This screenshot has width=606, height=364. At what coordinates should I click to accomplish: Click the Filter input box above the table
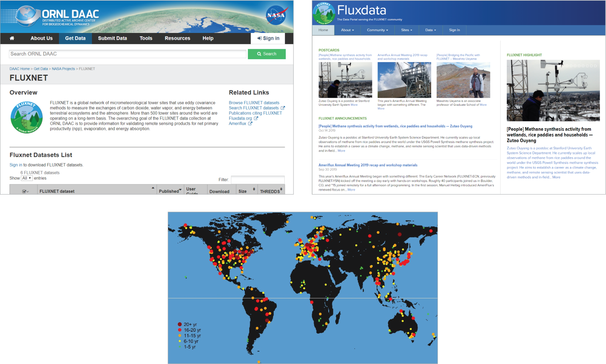pyautogui.click(x=258, y=180)
